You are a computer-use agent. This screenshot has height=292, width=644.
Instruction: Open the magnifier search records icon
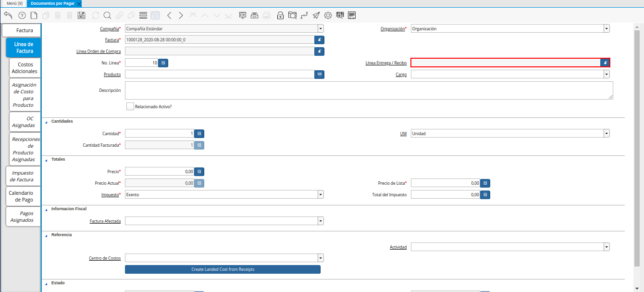[107, 15]
